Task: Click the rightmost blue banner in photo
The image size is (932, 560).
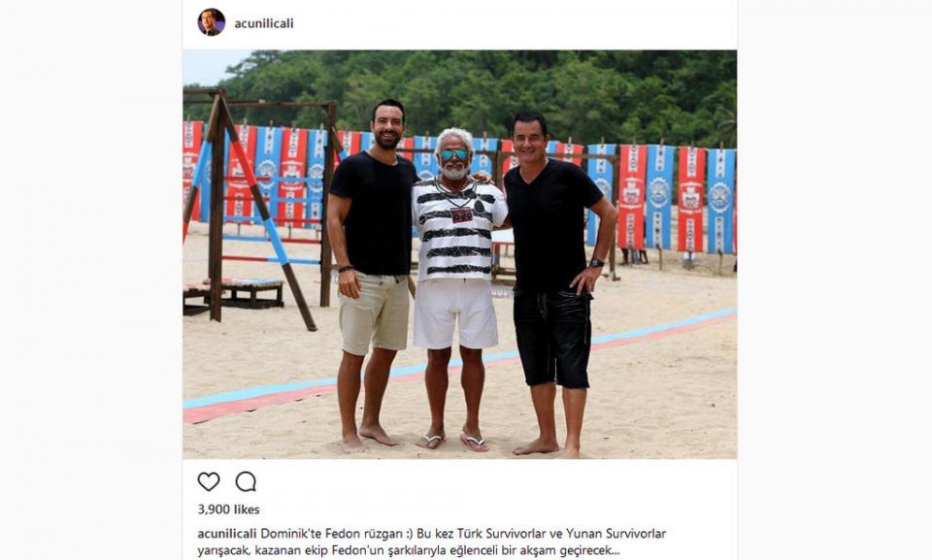Action: pyautogui.click(x=720, y=201)
